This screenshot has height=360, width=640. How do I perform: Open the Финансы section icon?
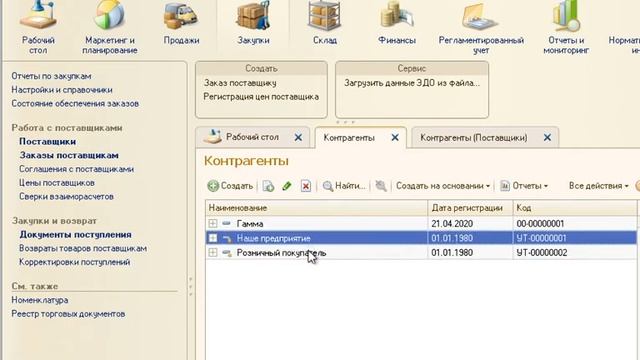(396, 16)
